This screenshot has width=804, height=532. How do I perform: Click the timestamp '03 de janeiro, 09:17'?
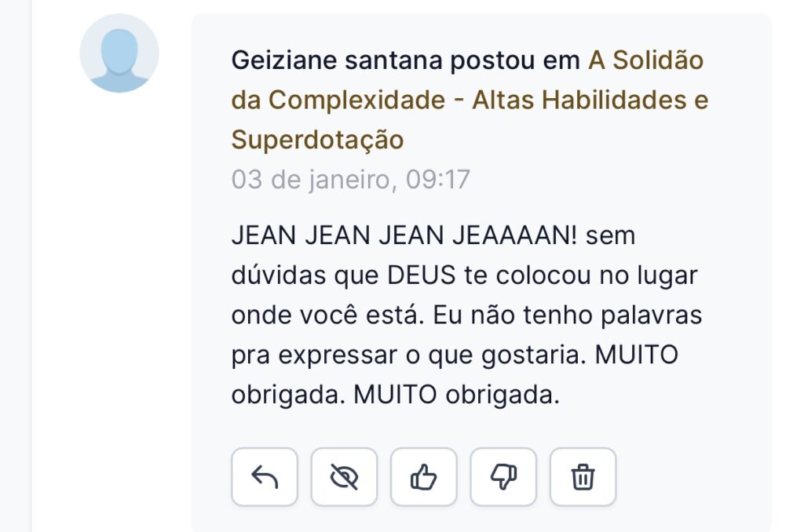(x=350, y=180)
